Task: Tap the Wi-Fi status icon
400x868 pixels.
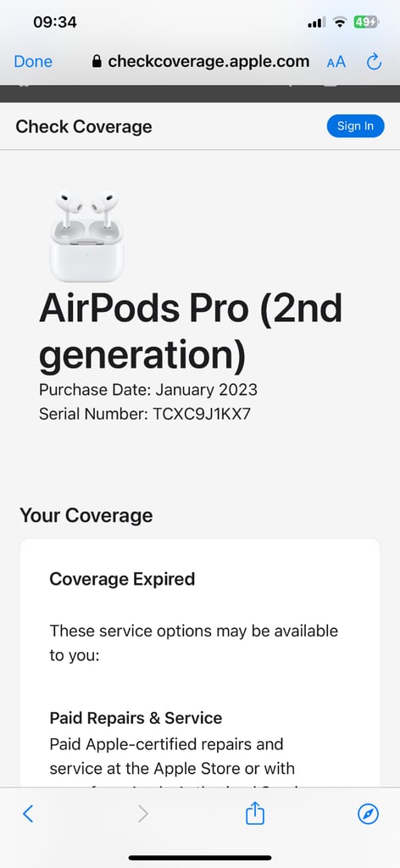Action: pos(340,23)
